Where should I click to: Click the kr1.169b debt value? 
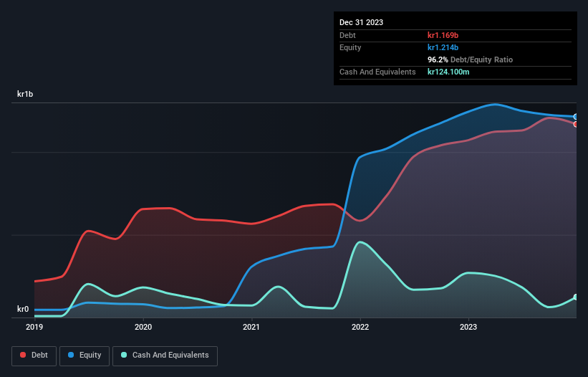443,35
